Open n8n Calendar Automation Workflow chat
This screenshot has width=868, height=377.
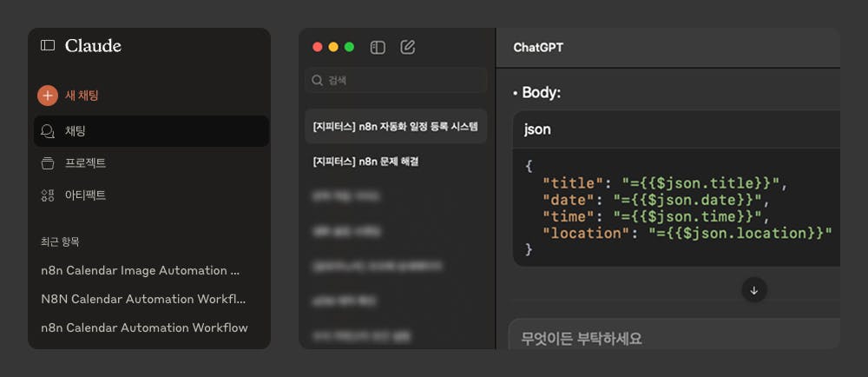(x=144, y=327)
